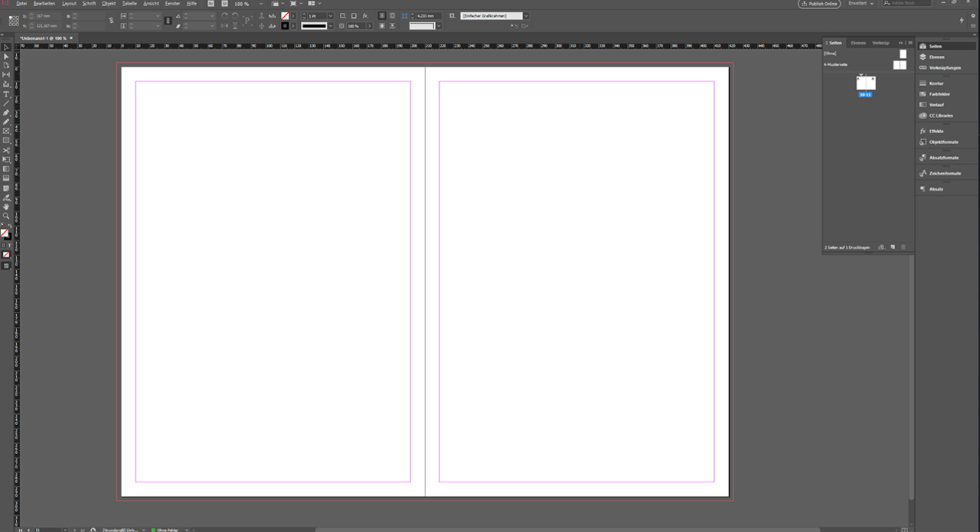The image size is (980, 532).
Task: Select the Eyedropper tool
Action: pyautogui.click(x=6, y=197)
